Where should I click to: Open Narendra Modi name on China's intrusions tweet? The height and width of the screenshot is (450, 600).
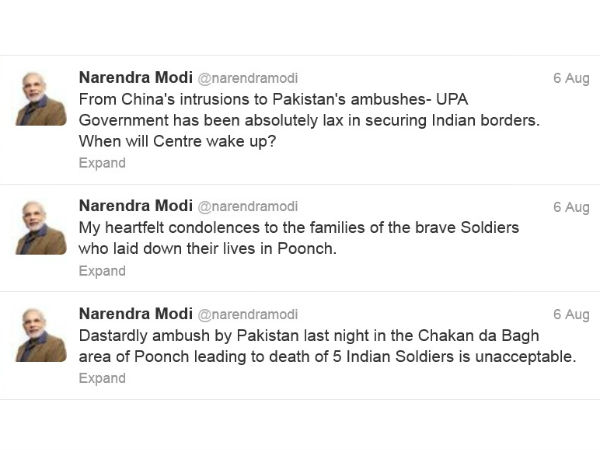(x=136, y=77)
